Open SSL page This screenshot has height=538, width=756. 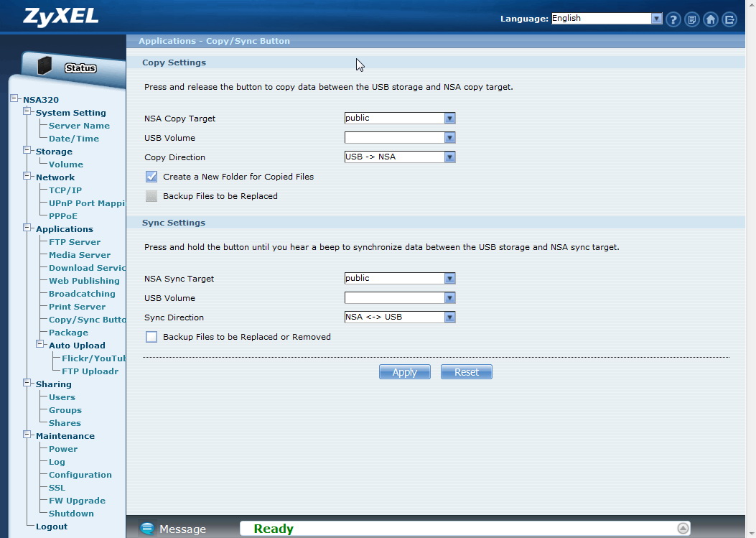coord(57,488)
